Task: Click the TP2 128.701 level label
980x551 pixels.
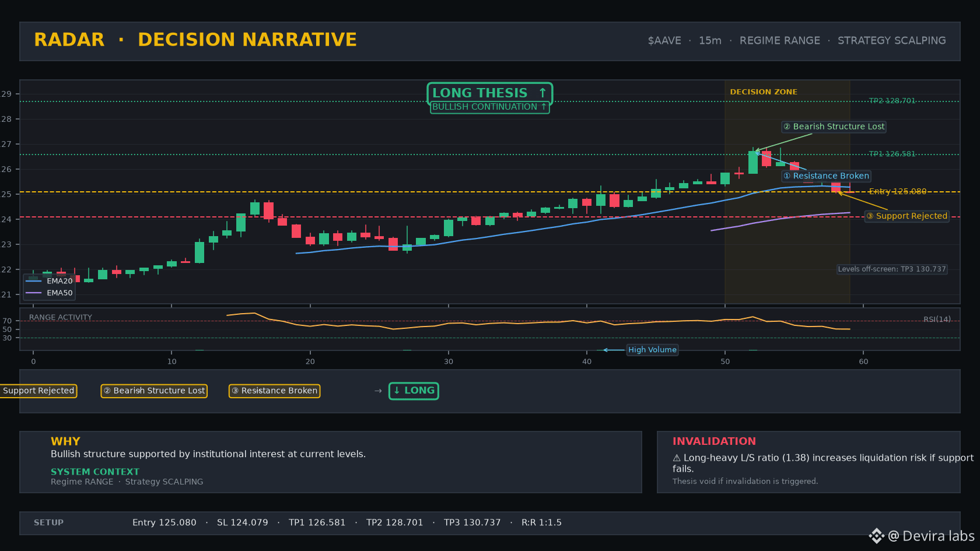Action: pyautogui.click(x=892, y=101)
